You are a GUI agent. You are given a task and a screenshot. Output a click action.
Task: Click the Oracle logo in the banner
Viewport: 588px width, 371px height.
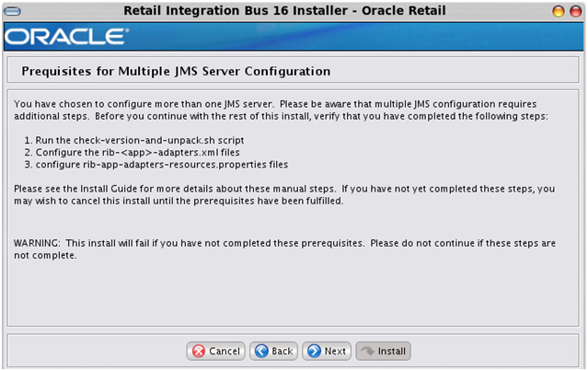coord(66,37)
